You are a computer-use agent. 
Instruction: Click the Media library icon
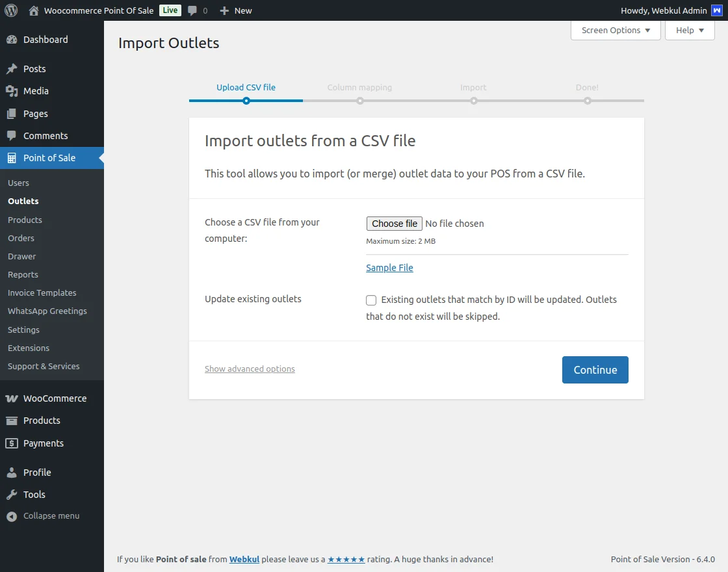(12, 91)
